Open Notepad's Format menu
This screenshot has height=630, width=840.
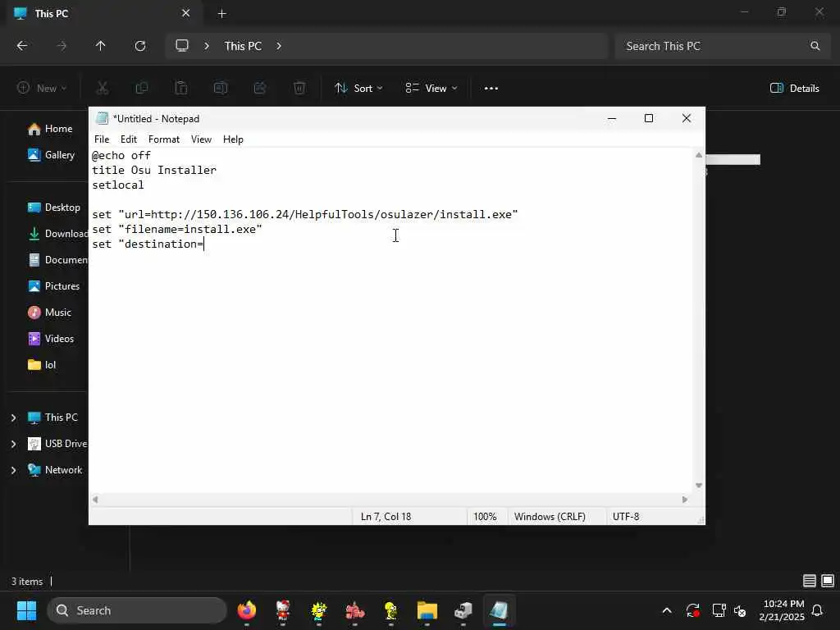coord(164,139)
